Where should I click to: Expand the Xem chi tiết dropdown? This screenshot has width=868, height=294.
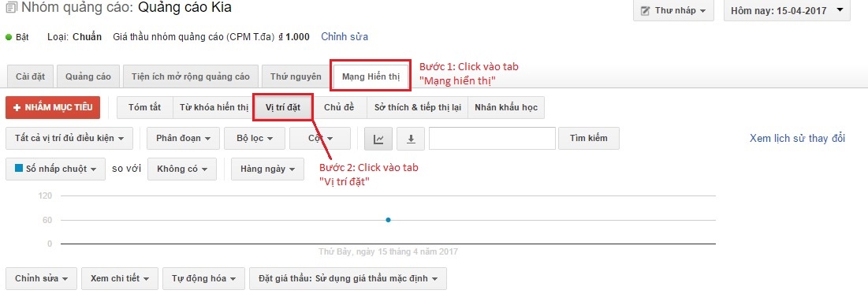click(120, 278)
